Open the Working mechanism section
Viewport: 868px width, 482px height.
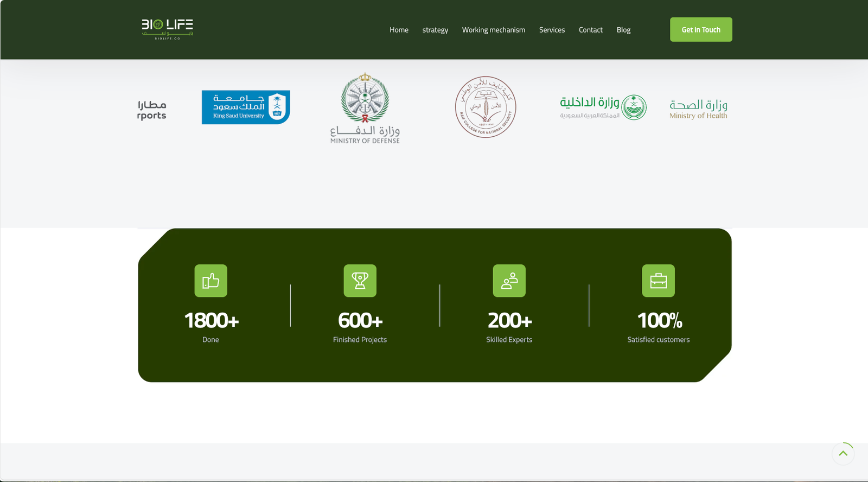pyautogui.click(x=493, y=30)
